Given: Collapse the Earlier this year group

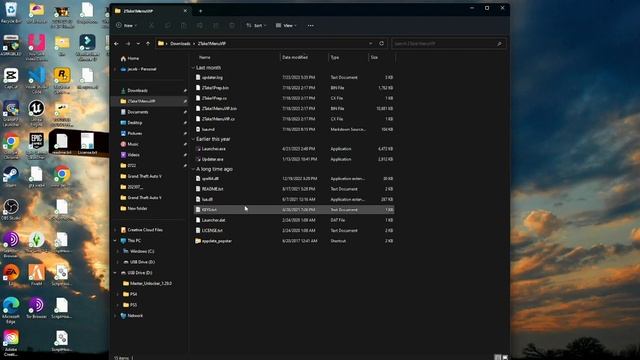Looking at the screenshot, I should 193,139.
